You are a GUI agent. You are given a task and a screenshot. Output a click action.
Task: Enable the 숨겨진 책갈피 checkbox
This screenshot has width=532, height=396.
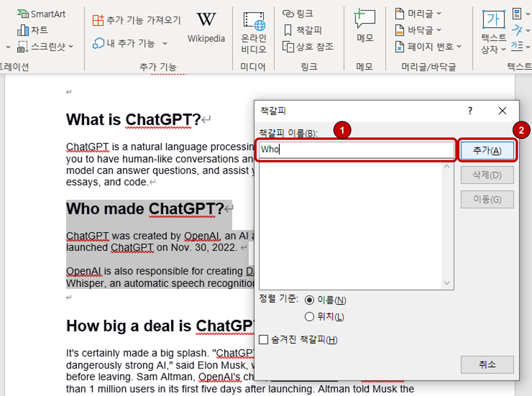pyautogui.click(x=263, y=339)
